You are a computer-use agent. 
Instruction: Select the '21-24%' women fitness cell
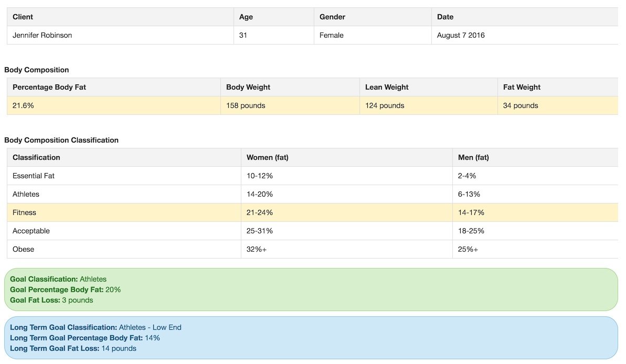[346, 212]
